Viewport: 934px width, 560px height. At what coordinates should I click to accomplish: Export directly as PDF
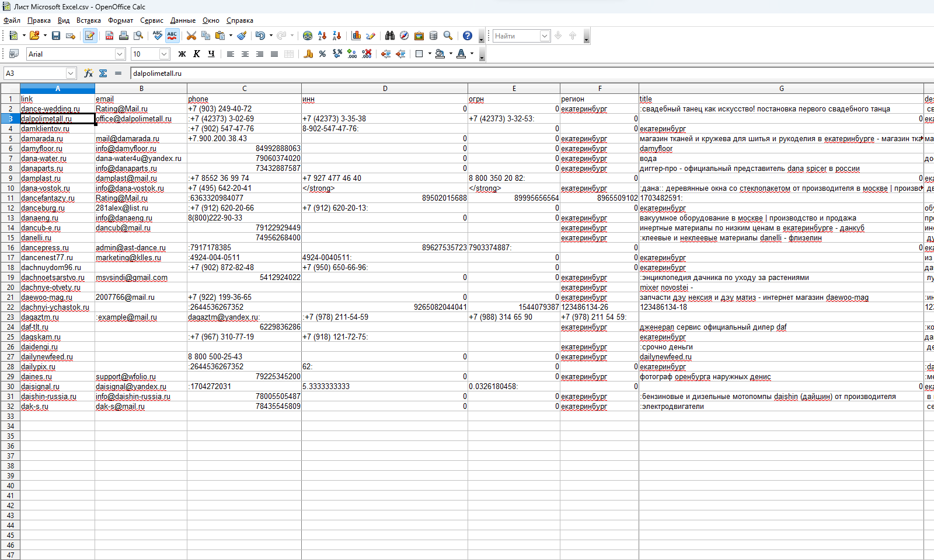click(109, 36)
